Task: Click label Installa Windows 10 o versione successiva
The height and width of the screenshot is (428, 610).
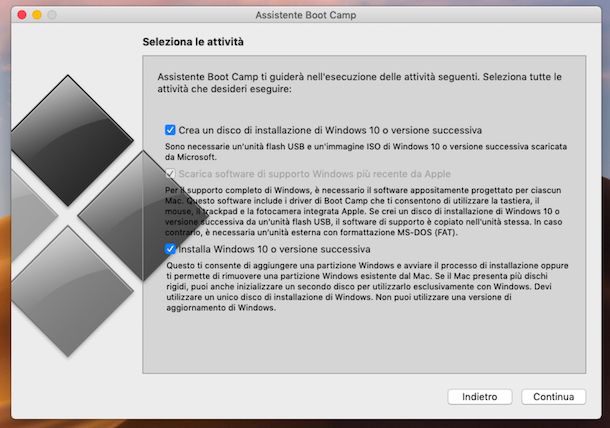Action: click(x=274, y=249)
